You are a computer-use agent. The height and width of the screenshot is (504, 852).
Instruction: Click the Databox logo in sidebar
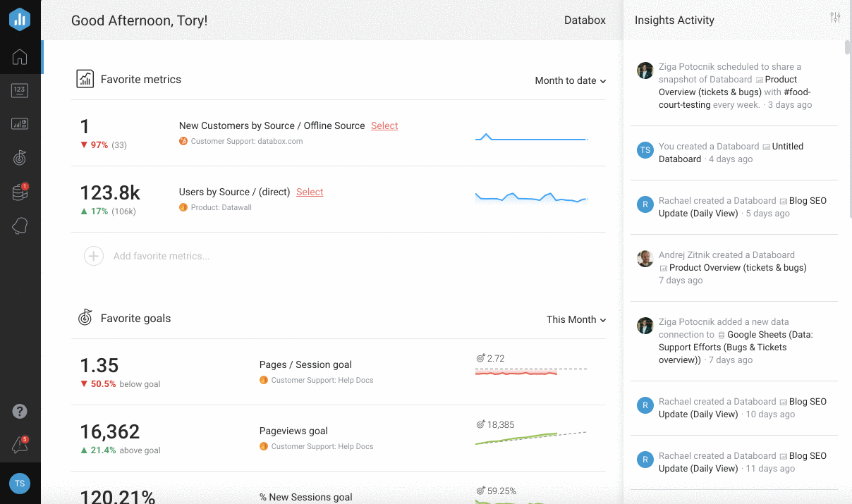(x=20, y=20)
